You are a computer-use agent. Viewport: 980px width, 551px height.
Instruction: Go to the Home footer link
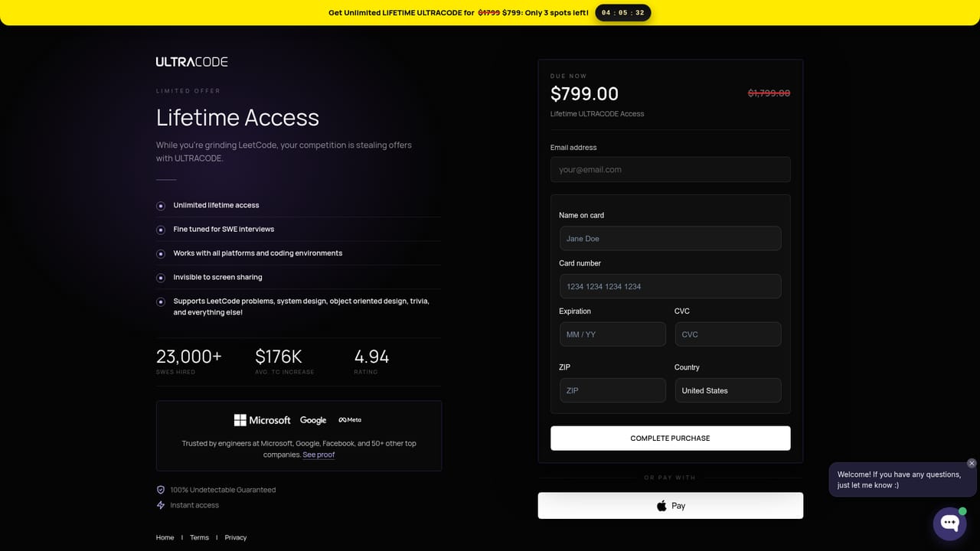pos(165,537)
